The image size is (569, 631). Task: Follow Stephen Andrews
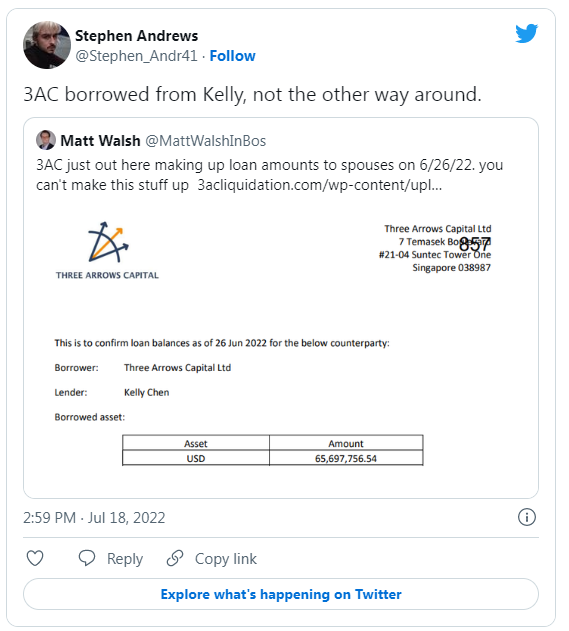[233, 56]
